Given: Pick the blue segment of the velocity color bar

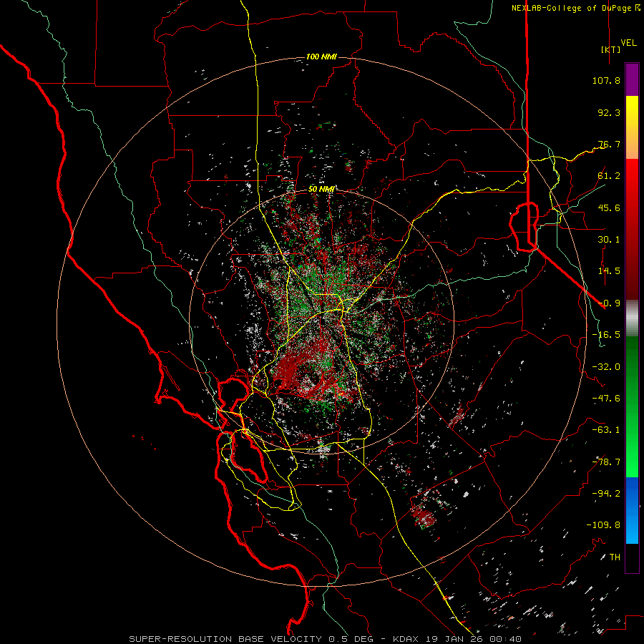Looking at the screenshot, I should (x=632, y=510).
